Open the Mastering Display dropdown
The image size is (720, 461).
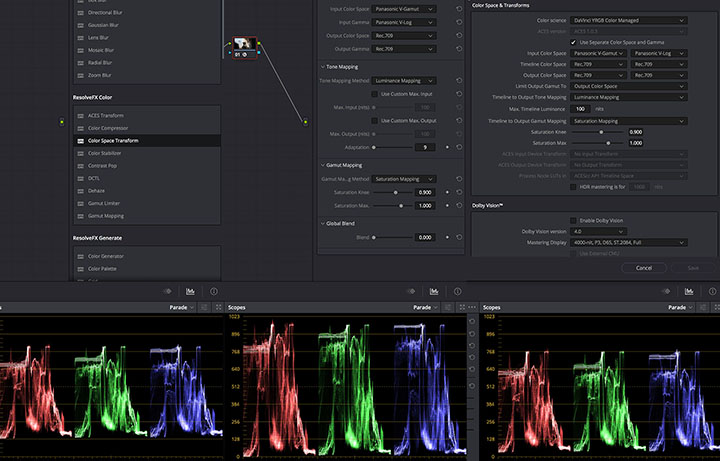click(x=628, y=242)
